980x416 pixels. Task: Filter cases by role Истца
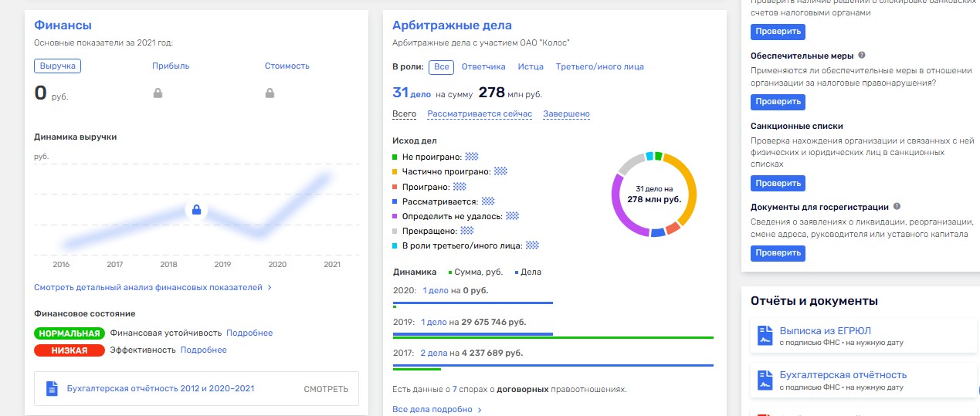click(x=531, y=67)
